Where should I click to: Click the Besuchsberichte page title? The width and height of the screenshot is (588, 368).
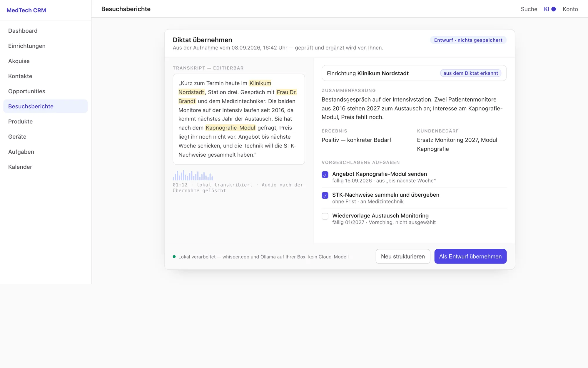(126, 9)
